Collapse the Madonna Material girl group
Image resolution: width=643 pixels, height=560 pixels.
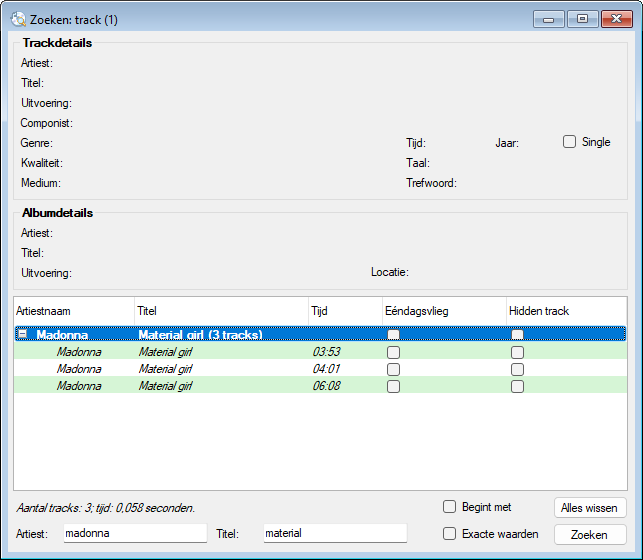tap(23, 334)
